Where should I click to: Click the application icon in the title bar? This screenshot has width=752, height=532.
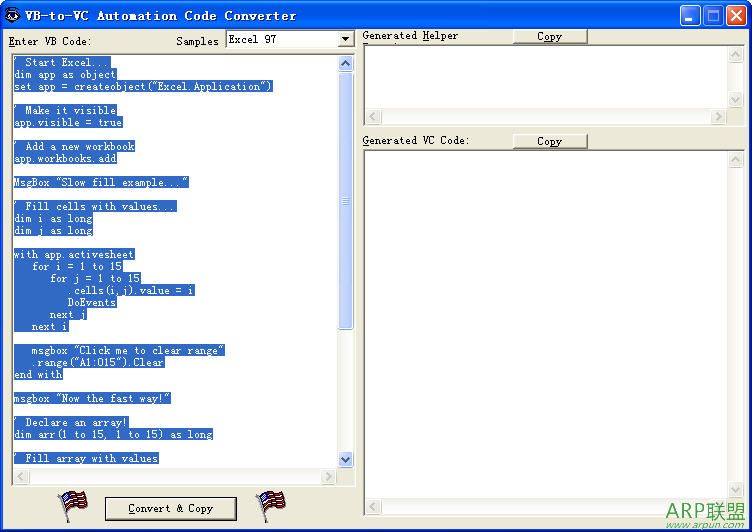(x=12, y=15)
